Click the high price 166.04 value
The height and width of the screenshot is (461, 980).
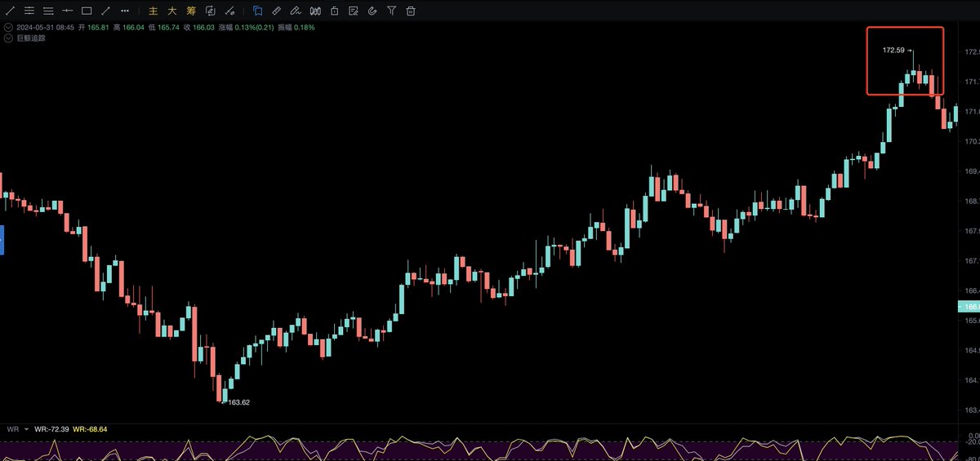[x=134, y=27]
